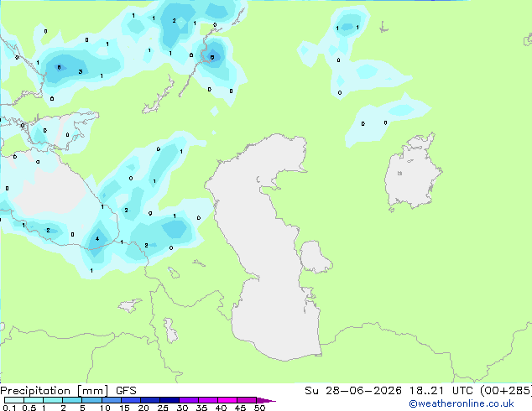Click the 5–10 mm legend swatch
532x411 pixels.
[x=91, y=400]
